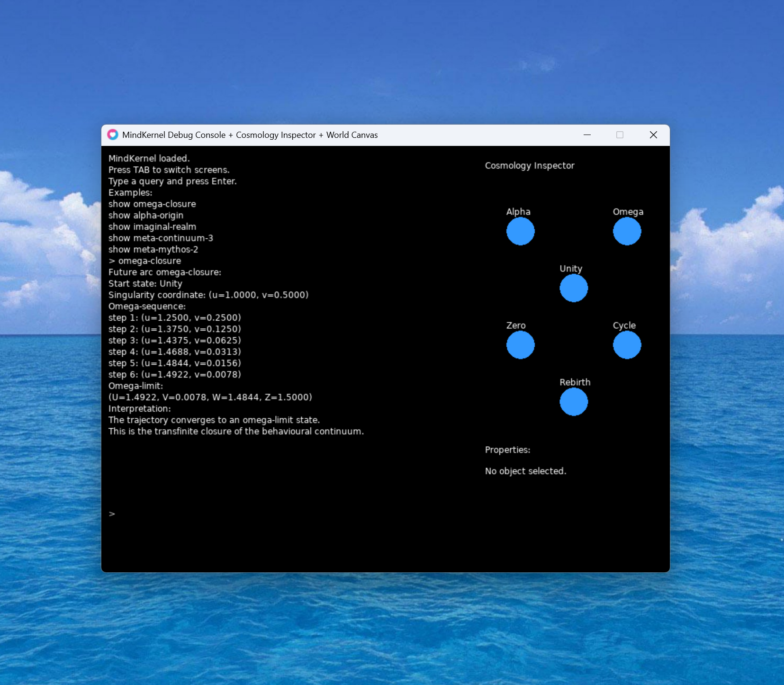Click the 'show omega-closure' example line

(x=152, y=204)
